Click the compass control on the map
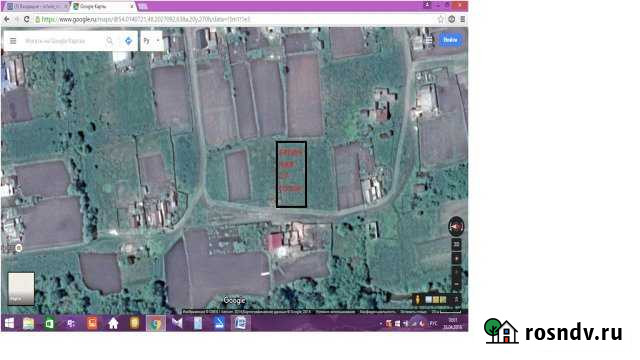The width and height of the screenshot is (640, 360). 456,227
